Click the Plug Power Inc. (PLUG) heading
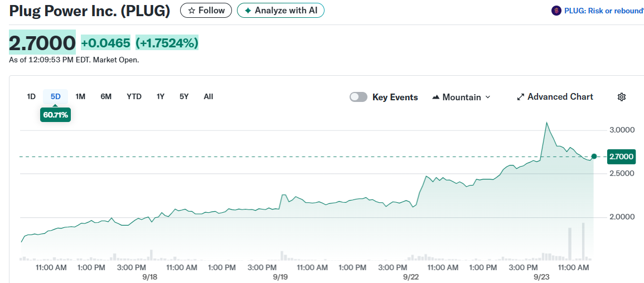The height and width of the screenshot is (283, 644). coord(90,11)
